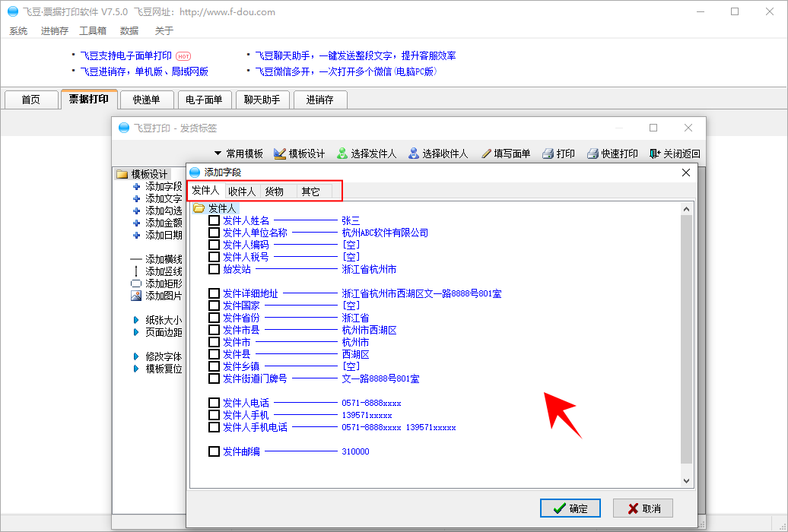Click the 选择发件人 person icon
788x532 pixels.
pyautogui.click(x=342, y=154)
